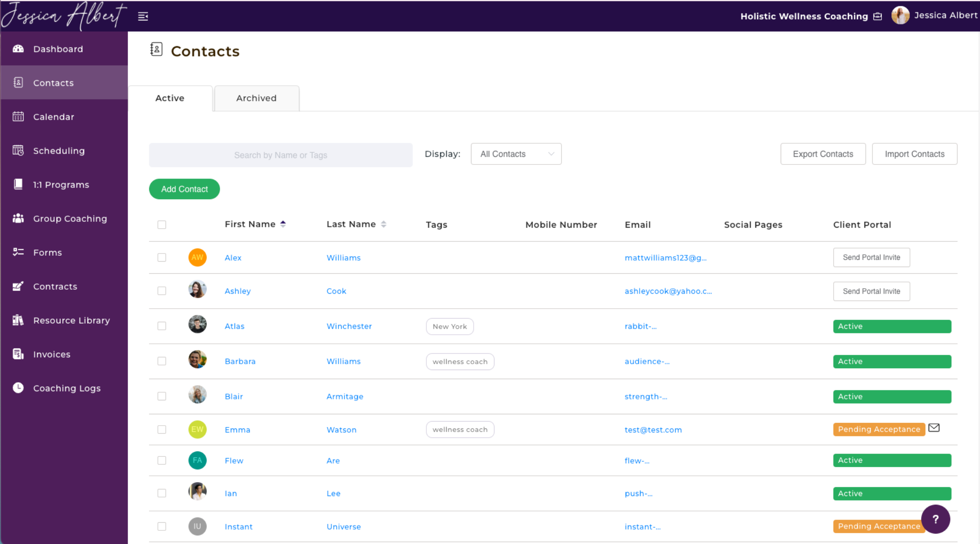The width and height of the screenshot is (980, 544).
Task: Sort by Last Name column arrow
Action: (383, 224)
